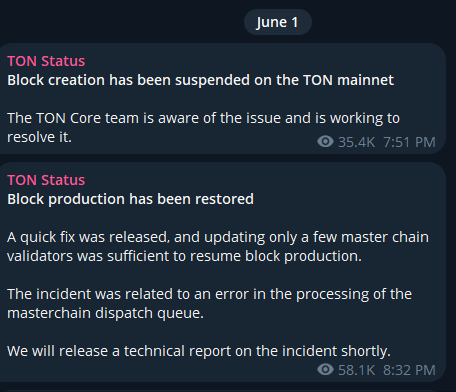
Task: Click sentence 'We will release a technical report'
Action: (199, 351)
